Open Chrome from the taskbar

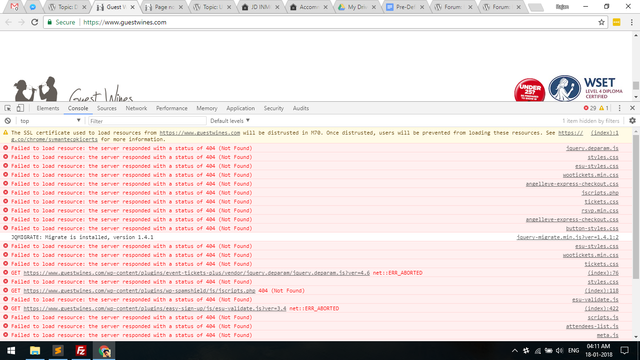click(104, 351)
